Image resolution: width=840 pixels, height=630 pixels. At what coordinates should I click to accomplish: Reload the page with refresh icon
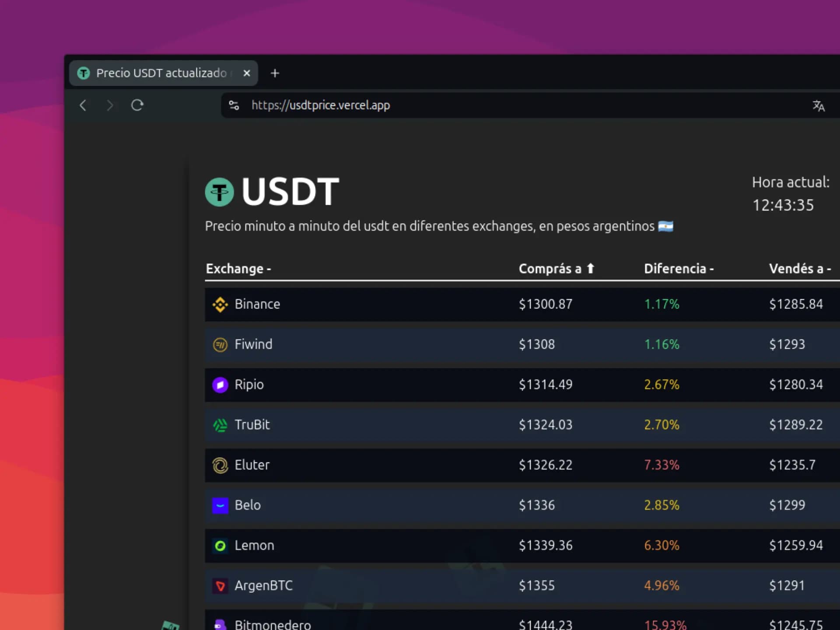click(137, 105)
